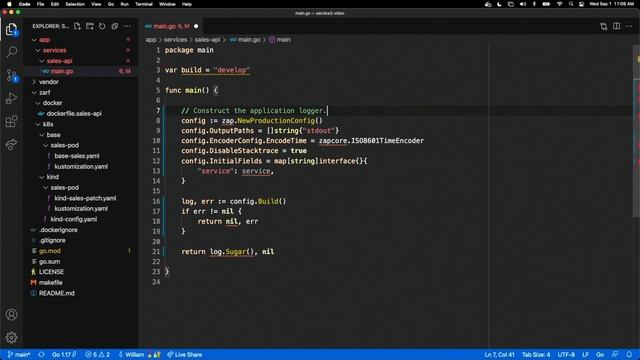Open the File menu
640x360 pixels.
point(40,4)
